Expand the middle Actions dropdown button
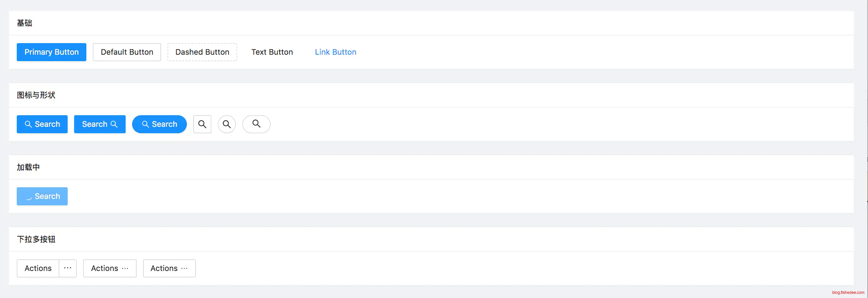This screenshot has width=868, height=298. coord(110,268)
